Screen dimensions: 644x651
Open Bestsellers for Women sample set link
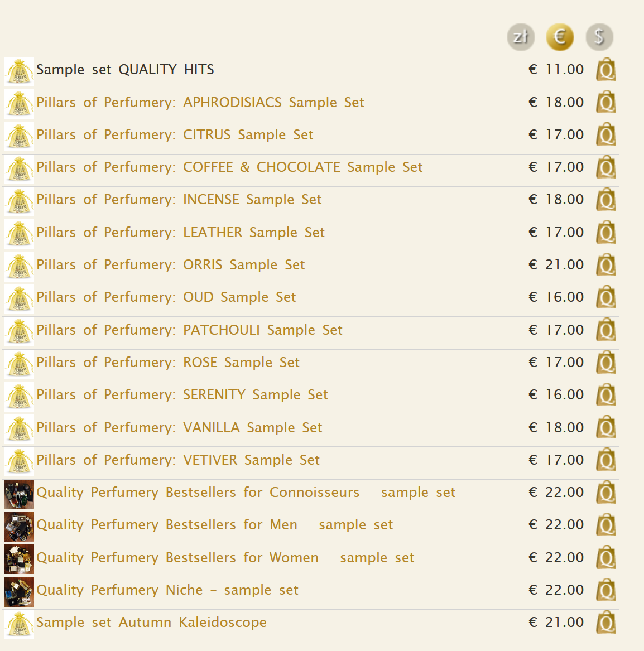pos(225,558)
